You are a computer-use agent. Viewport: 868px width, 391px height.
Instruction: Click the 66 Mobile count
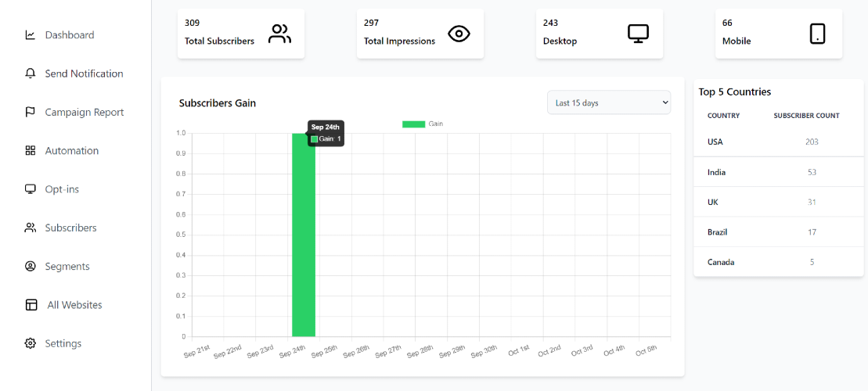click(x=727, y=23)
